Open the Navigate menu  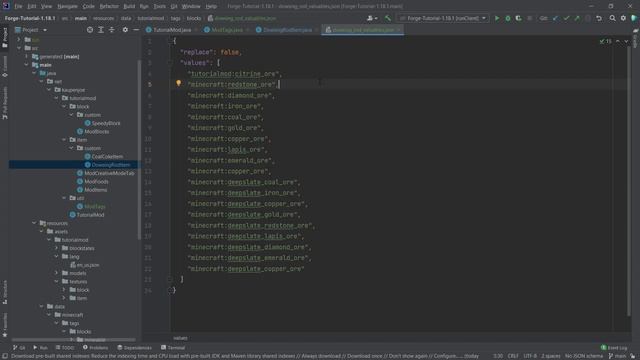click(x=67, y=6)
